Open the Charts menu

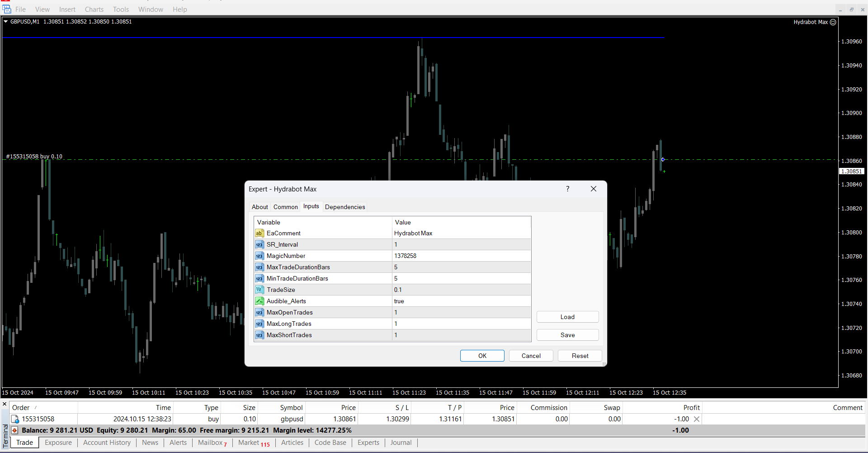coord(94,9)
